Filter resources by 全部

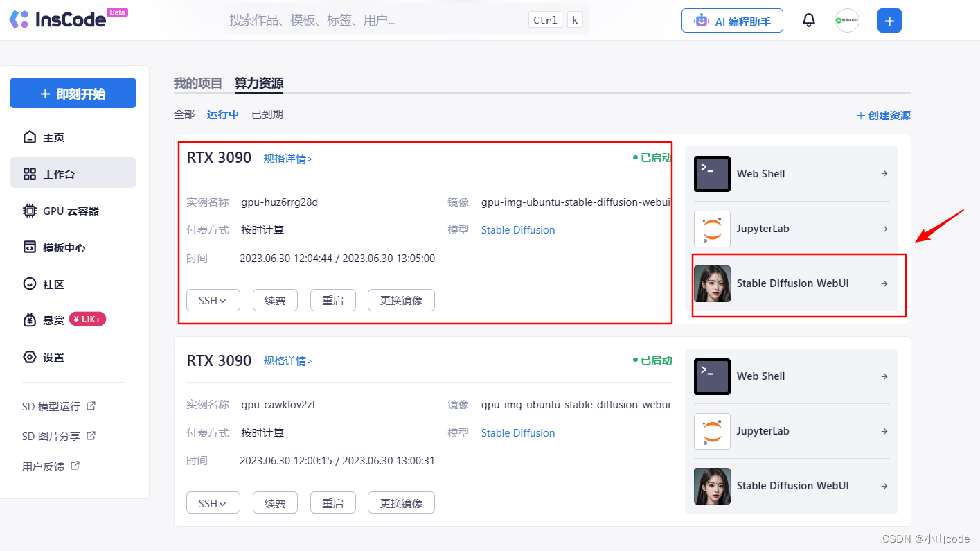click(x=184, y=114)
